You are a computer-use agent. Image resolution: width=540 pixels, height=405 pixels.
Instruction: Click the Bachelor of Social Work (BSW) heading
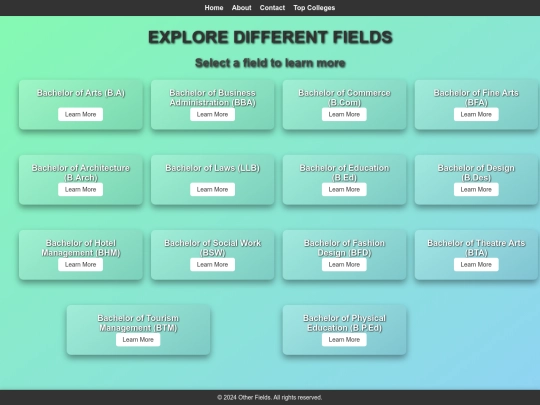click(212, 248)
